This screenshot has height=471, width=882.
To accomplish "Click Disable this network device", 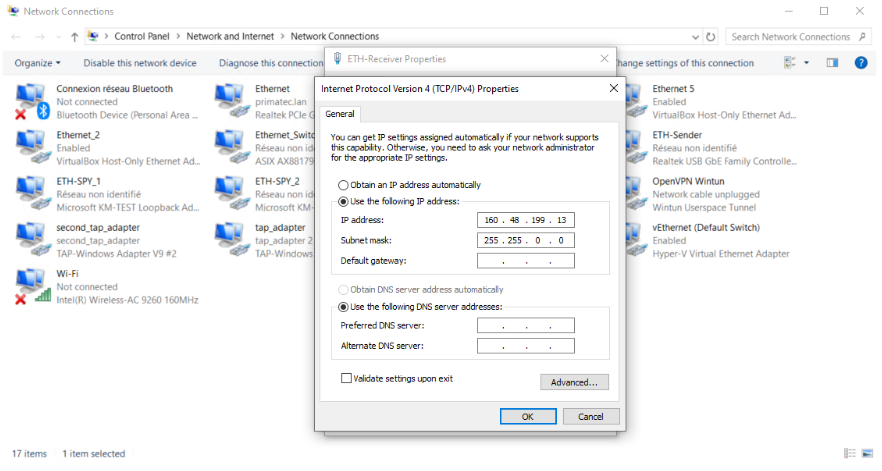I will [x=140, y=63].
